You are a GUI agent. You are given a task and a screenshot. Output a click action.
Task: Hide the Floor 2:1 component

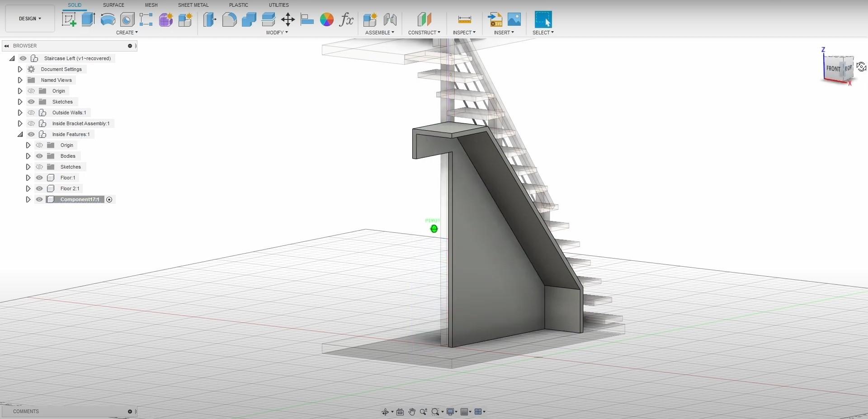point(39,188)
